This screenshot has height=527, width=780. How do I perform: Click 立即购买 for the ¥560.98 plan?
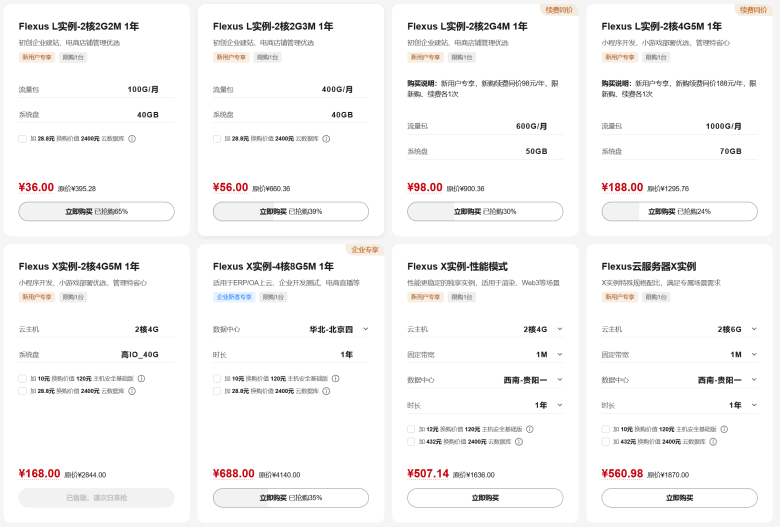pos(679,498)
